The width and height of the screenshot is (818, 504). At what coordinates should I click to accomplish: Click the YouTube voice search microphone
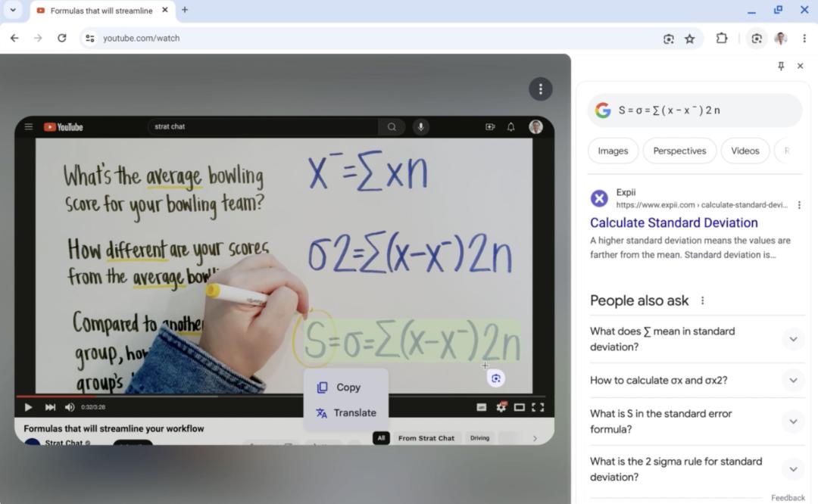click(421, 126)
